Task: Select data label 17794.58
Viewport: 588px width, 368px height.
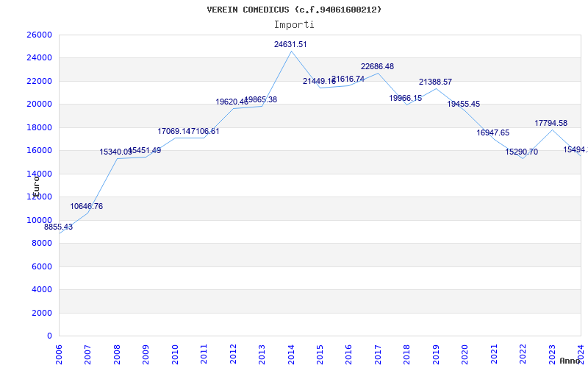Action: (551, 123)
